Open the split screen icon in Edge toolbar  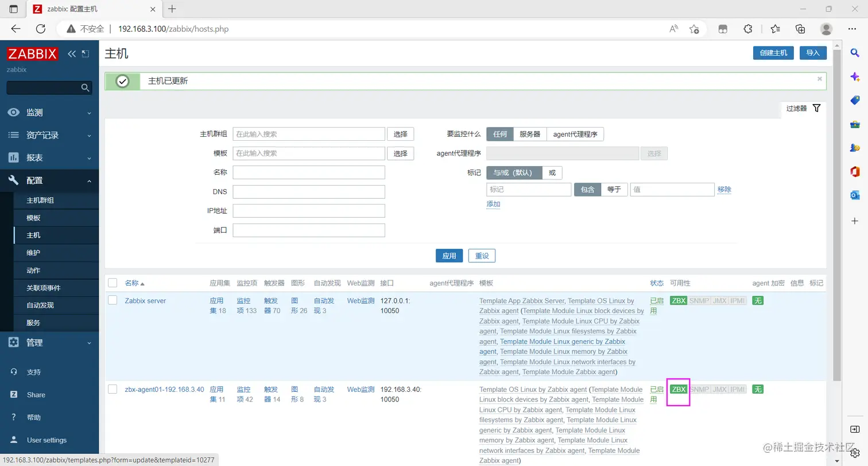(723, 29)
